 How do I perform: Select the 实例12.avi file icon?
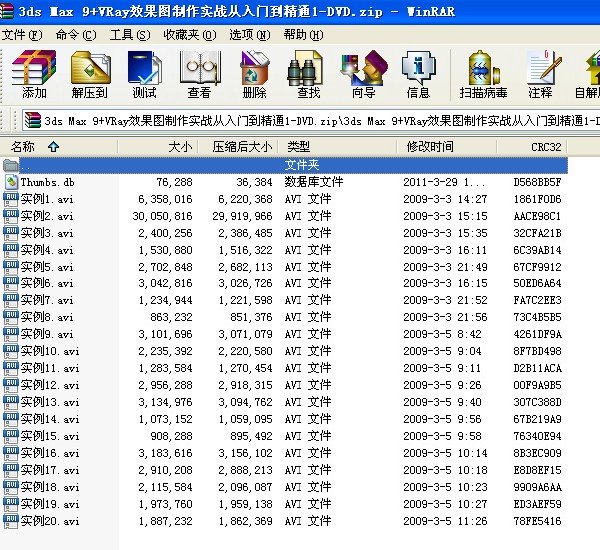click(x=11, y=385)
